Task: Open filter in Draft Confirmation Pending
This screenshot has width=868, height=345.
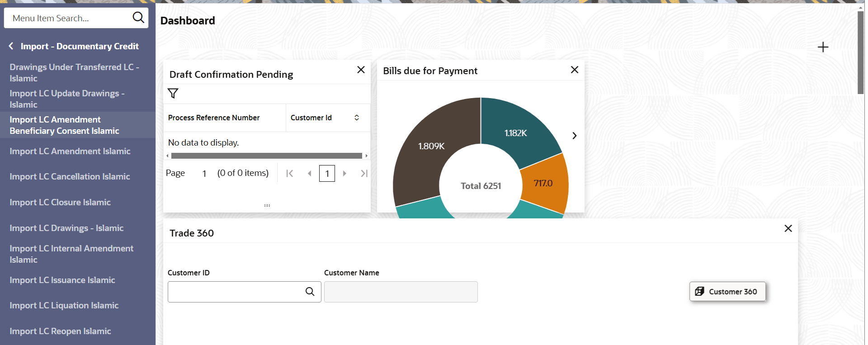Action: tap(173, 94)
